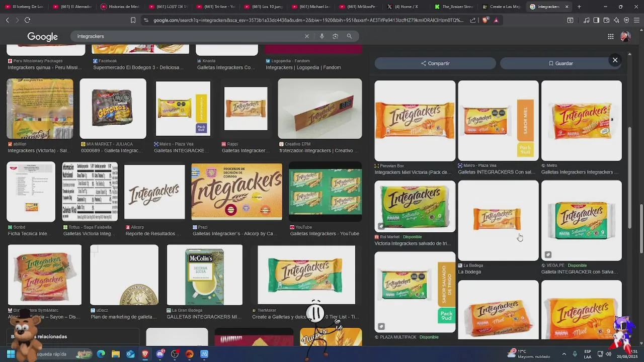This screenshot has width=644, height=362.
Task: Open the Brave Rewards triangle icon
Action: [496, 20]
